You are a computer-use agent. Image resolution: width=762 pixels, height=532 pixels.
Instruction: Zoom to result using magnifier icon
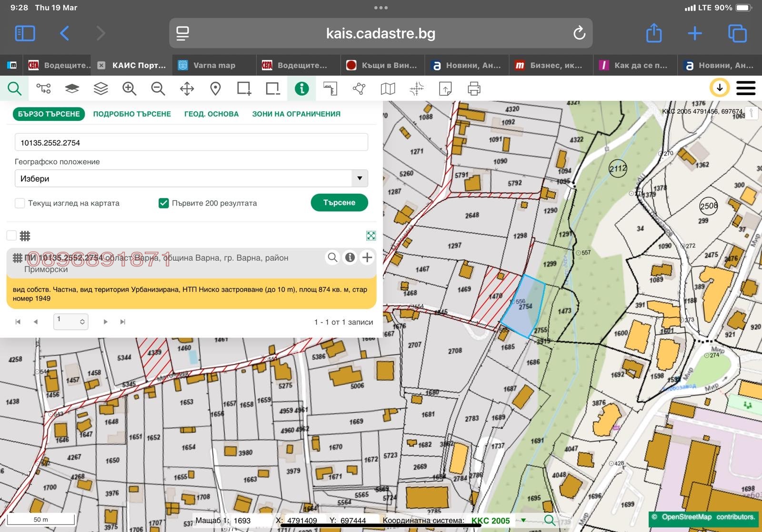coord(332,257)
